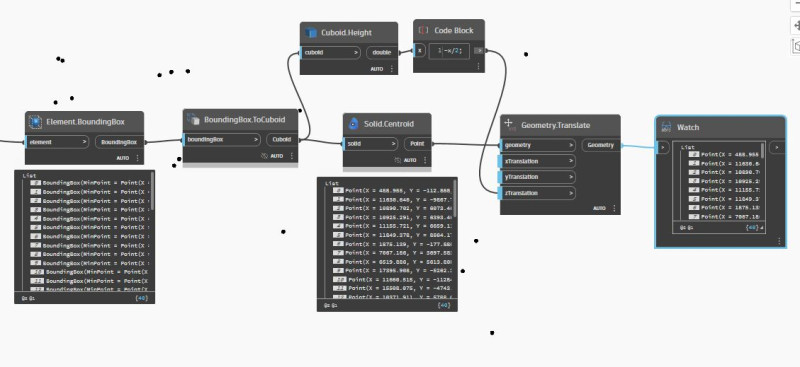
Task: Select row 'Point(X = 7067.18' in Watch list
Action: pos(724,216)
